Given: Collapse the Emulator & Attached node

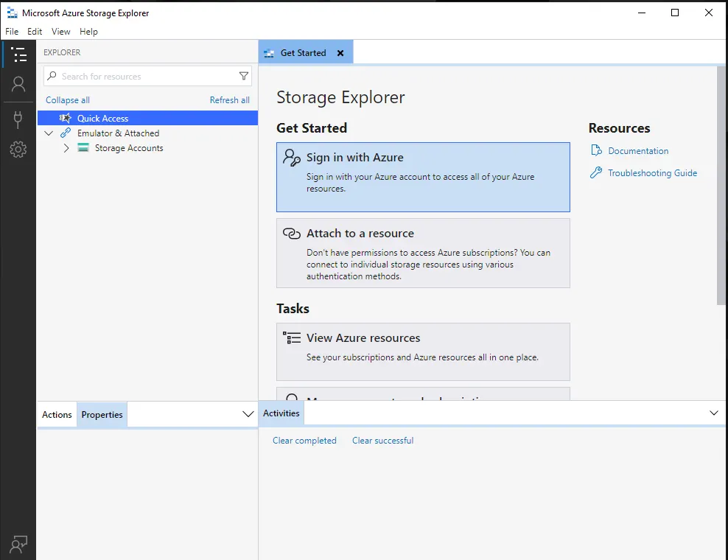Looking at the screenshot, I should click(49, 133).
